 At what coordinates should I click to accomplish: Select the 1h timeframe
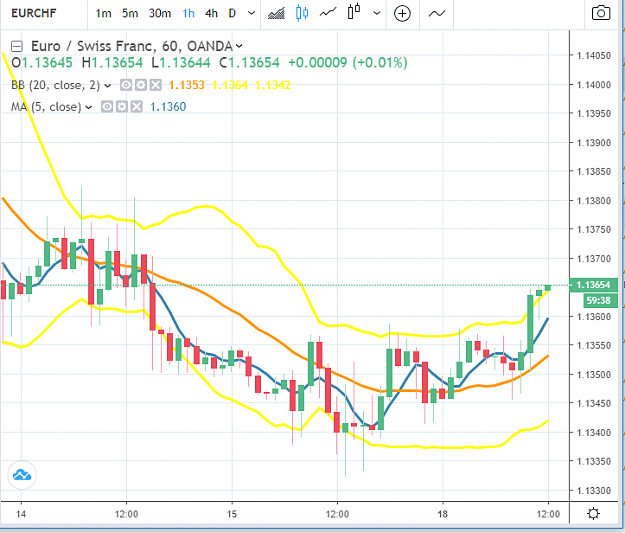189,14
